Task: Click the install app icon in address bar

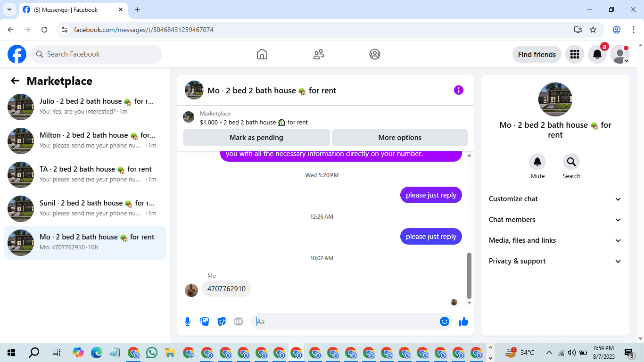Action: click(578, 30)
